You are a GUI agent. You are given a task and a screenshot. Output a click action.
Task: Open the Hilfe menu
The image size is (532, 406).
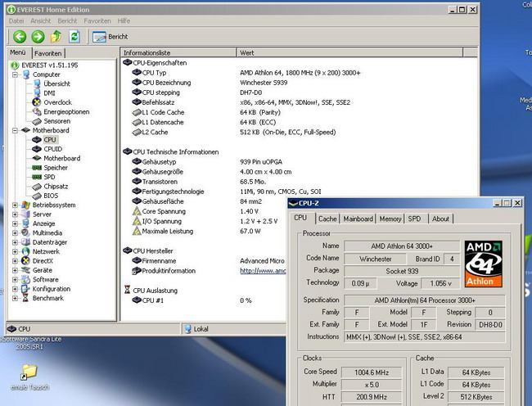pos(124,21)
